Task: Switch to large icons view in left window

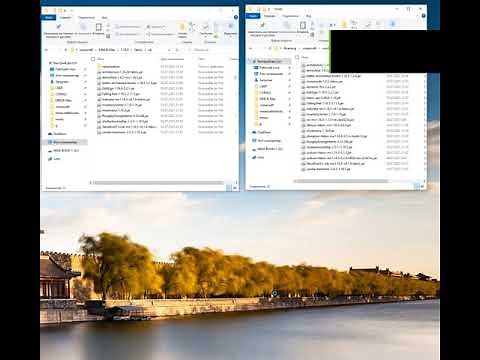Action: pos(235,188)
